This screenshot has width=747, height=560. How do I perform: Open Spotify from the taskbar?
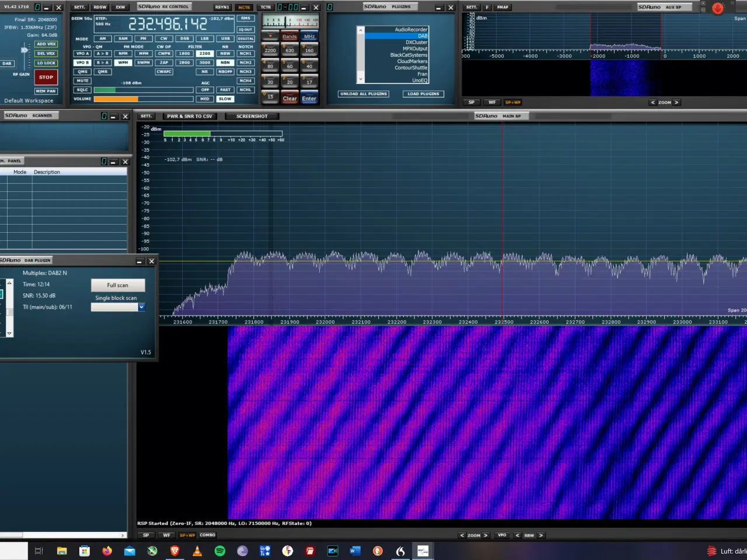[220, 551]
